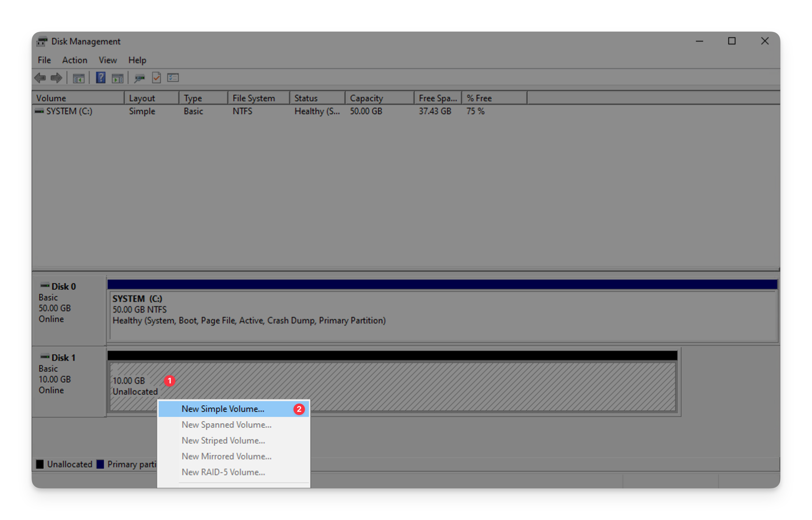
Task: Click the Disk Management window icon
Action: [x=42, y=41]
